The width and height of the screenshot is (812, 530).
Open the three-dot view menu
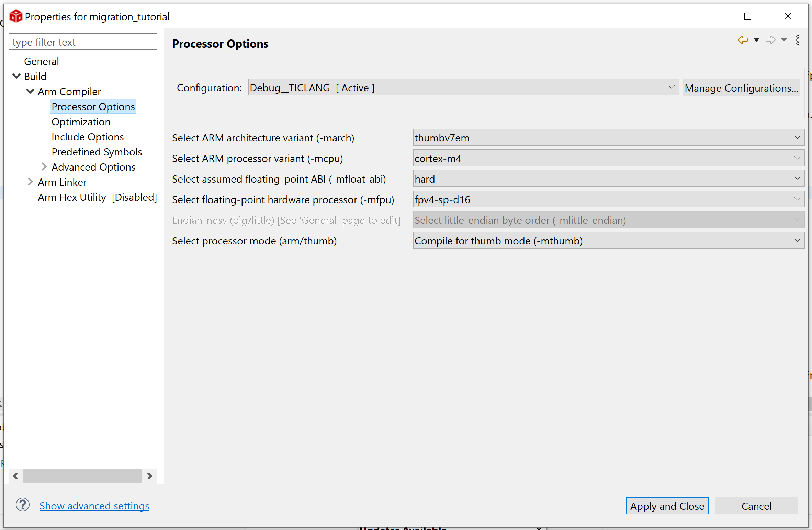pyautogui.click(x=798, y=40)
